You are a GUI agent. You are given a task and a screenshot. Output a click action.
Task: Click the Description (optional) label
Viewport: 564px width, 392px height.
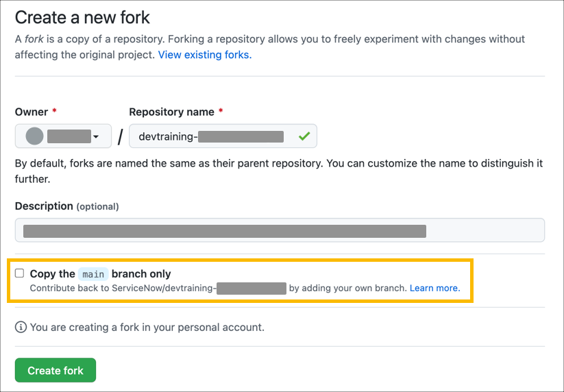[66, 206]
